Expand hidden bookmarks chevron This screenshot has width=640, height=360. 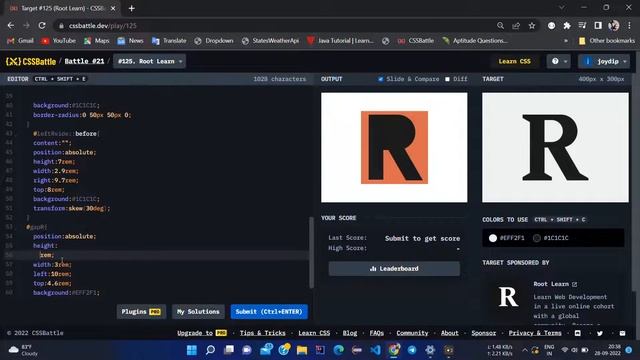[566, 41]
